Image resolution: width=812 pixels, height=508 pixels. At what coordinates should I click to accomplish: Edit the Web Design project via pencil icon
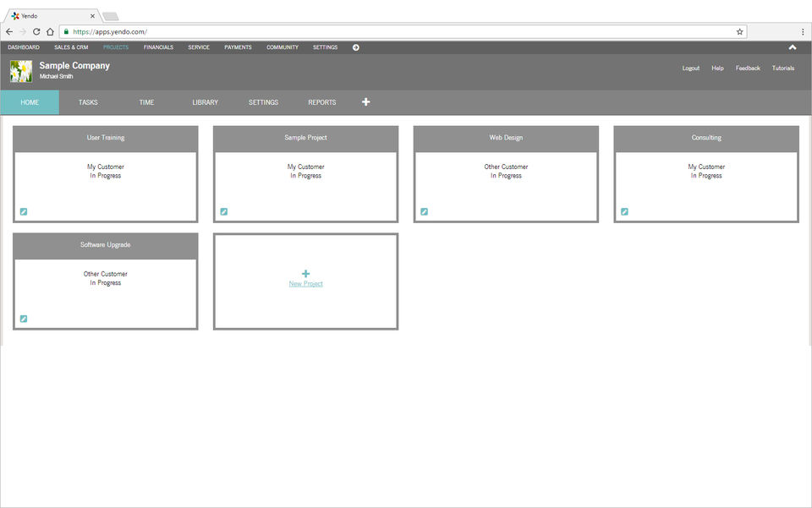click(424, 211)
